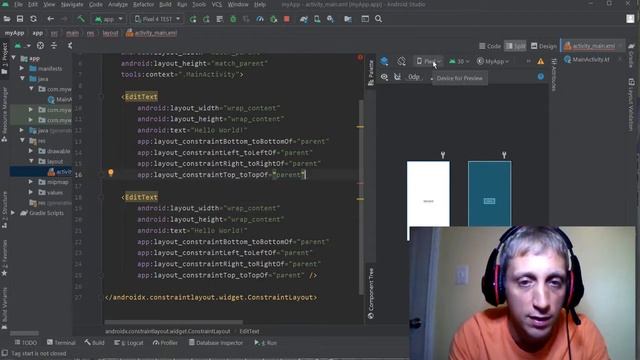
Task: Click the editor horizontal scrollbar
Action: 173,322
